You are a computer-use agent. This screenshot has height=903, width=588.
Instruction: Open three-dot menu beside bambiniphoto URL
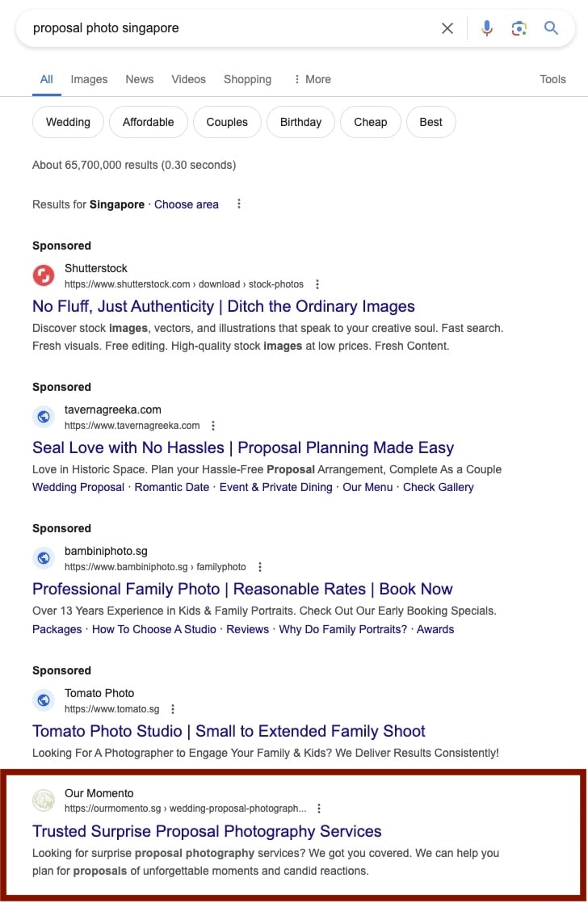[x=260, y=567]
